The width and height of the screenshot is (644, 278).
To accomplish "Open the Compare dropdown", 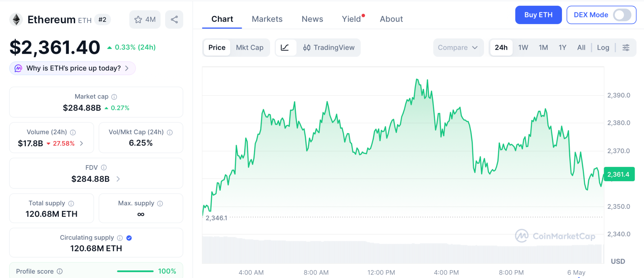I will 458,47.
